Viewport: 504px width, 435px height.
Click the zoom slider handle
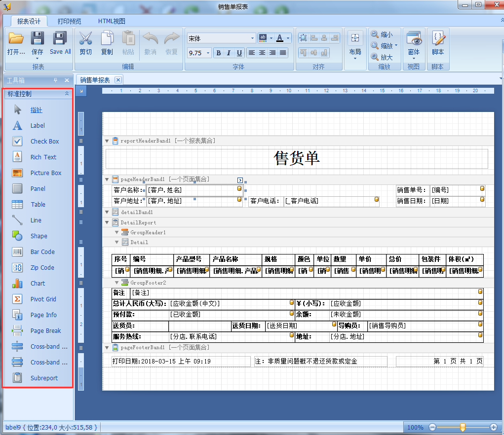(463, 427)
